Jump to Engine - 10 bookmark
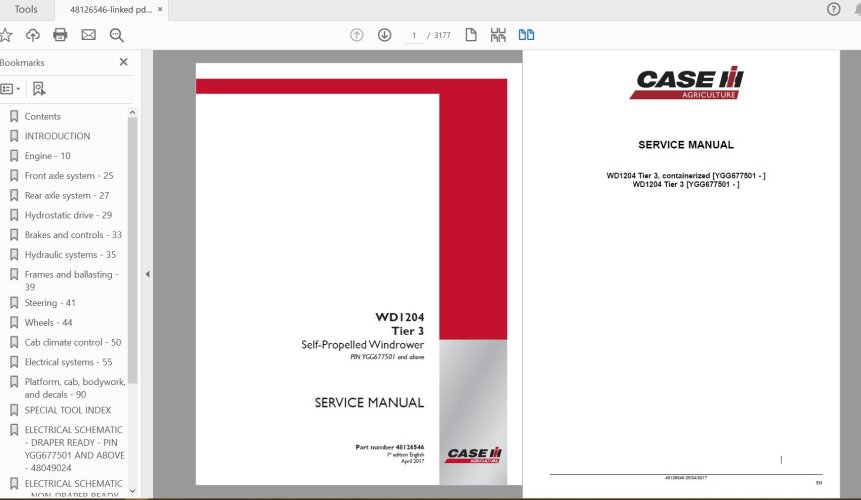Screen dimensions: 861x500 click(47, 156)
